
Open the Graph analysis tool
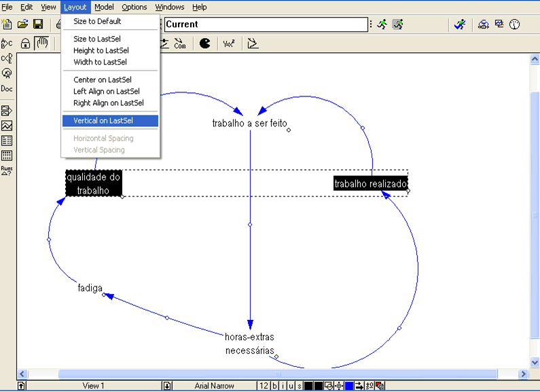click(x=7, y=126)
